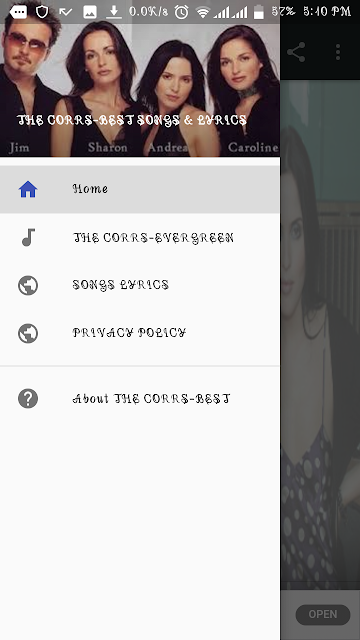
Task: Open the PRIVACY POLICY menu entry
Action: [140, 333]
